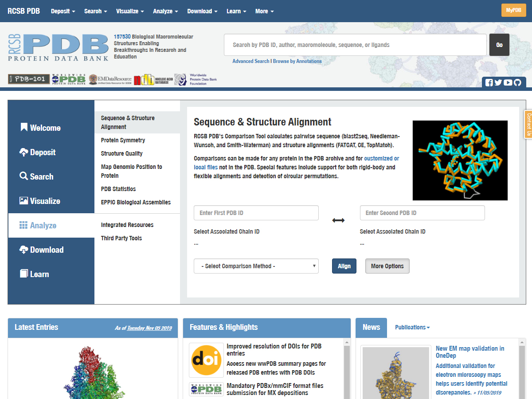Expand the Select Comparison Method dropdown

click(x=256, y=266)
